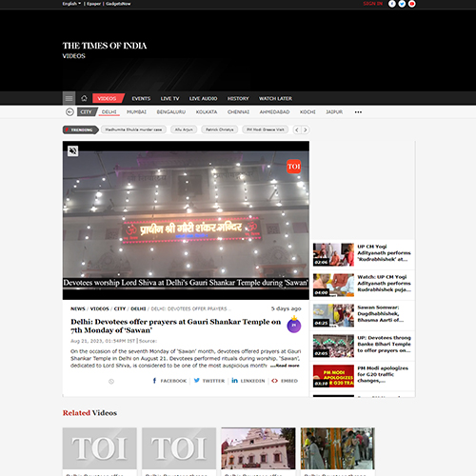The height and width of the screenshot is (476, 476).
Task: Unmute the video with the muted speaker icon
Action: pos(73,150)
